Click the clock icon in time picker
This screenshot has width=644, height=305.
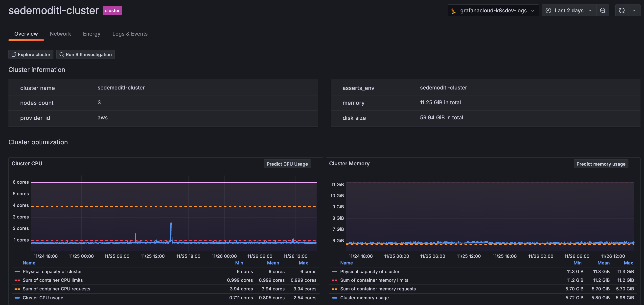click(548, 10)
